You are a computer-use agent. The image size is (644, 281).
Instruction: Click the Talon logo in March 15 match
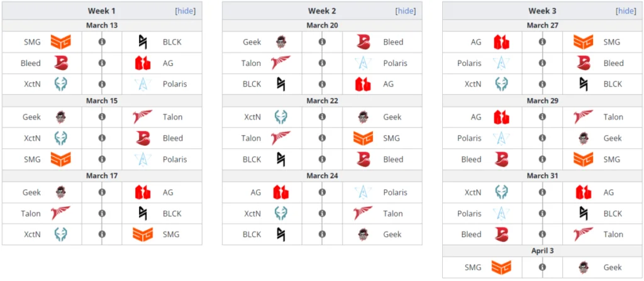143,117
